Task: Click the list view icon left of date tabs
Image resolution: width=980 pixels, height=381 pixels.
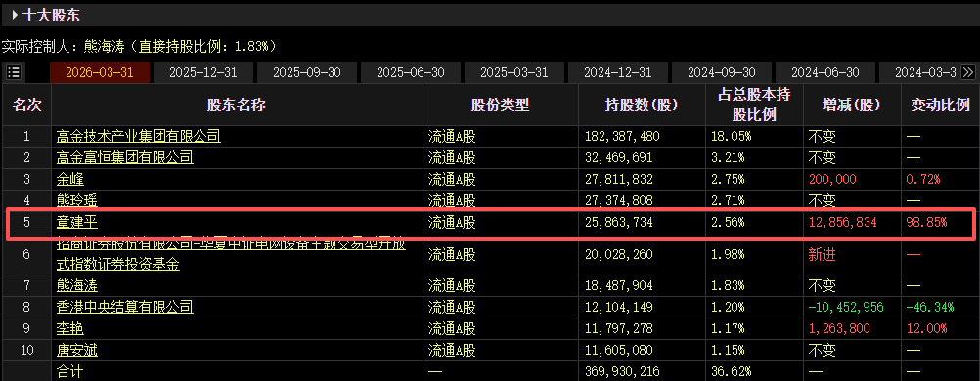Action: [13, 72]
